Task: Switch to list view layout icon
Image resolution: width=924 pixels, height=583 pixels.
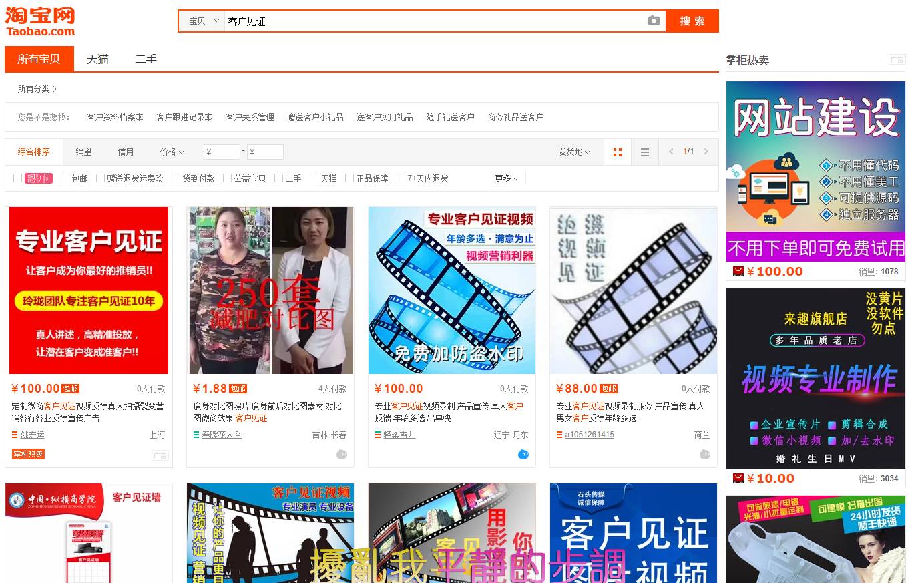Action: pyautogui.click(x=644, y=152)
